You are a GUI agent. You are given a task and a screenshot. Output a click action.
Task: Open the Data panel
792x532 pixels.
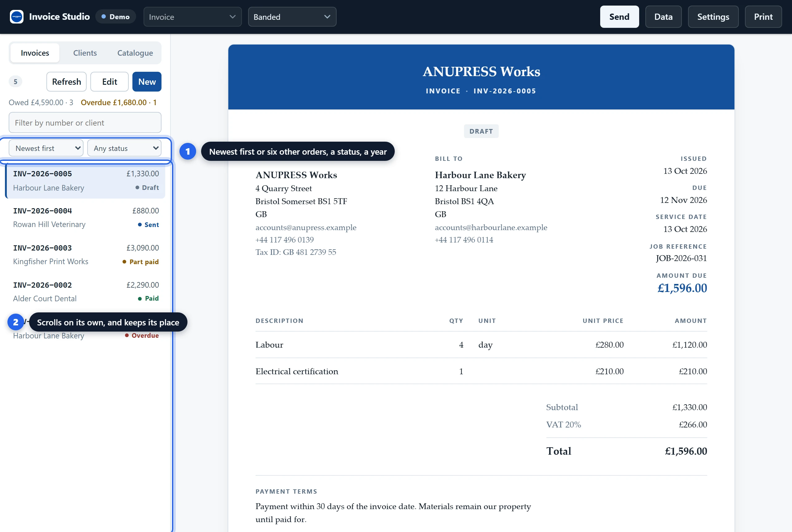[x=663, y=17]
